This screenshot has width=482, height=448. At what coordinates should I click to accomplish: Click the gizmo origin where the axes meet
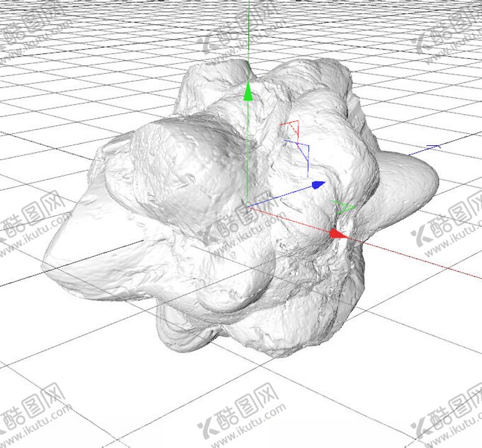tap(248, 205)
